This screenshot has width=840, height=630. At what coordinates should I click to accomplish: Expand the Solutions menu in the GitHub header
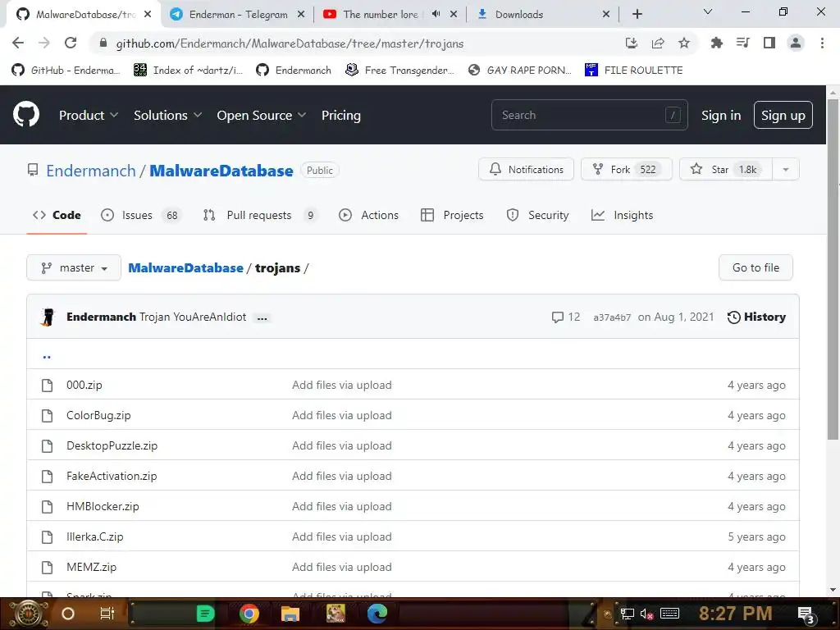tap(167, 115)
